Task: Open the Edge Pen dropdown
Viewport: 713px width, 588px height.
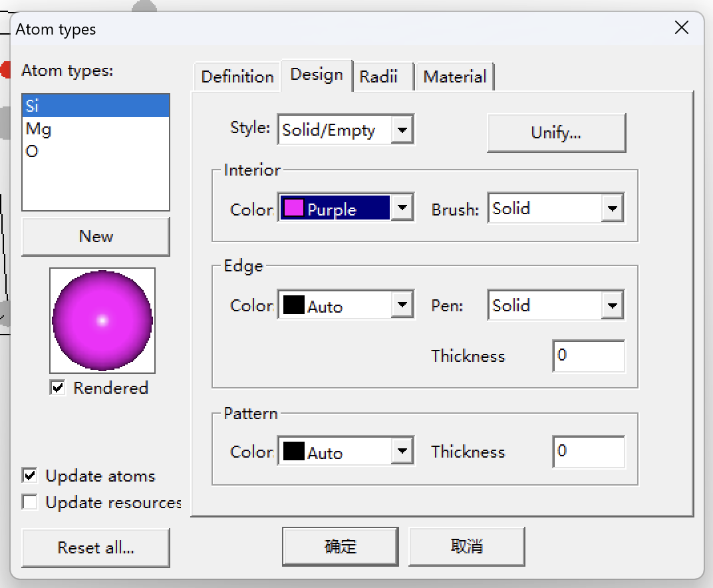Action: pos(611,306)
